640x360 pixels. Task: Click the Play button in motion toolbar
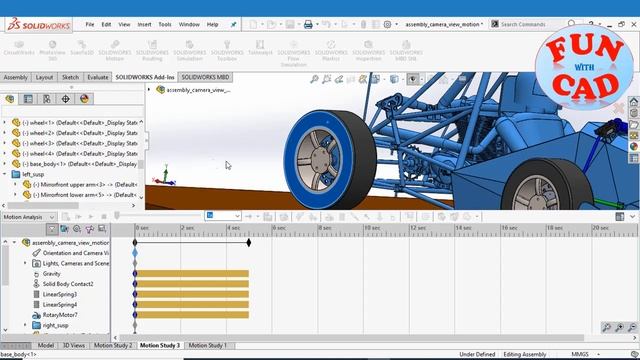91,217
